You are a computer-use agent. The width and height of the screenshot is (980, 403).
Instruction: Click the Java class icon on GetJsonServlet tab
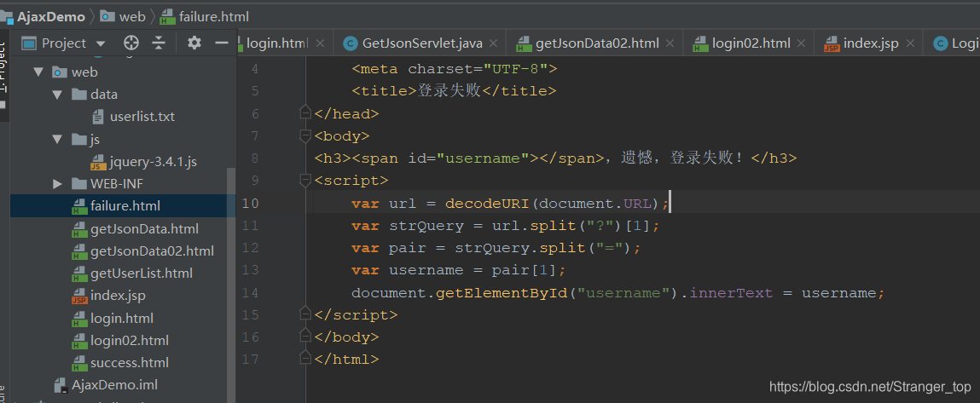[x=351, y=43]
